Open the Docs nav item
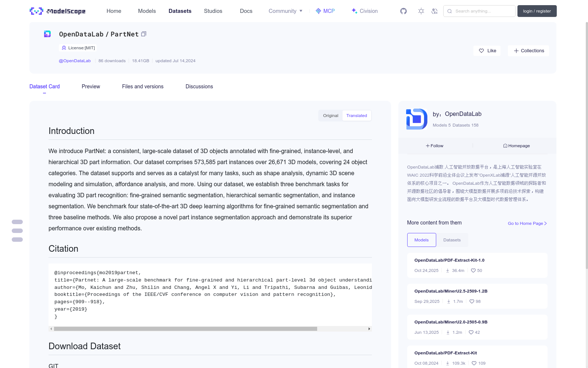This screenshot has width=588, height=368. pos(246,11)
